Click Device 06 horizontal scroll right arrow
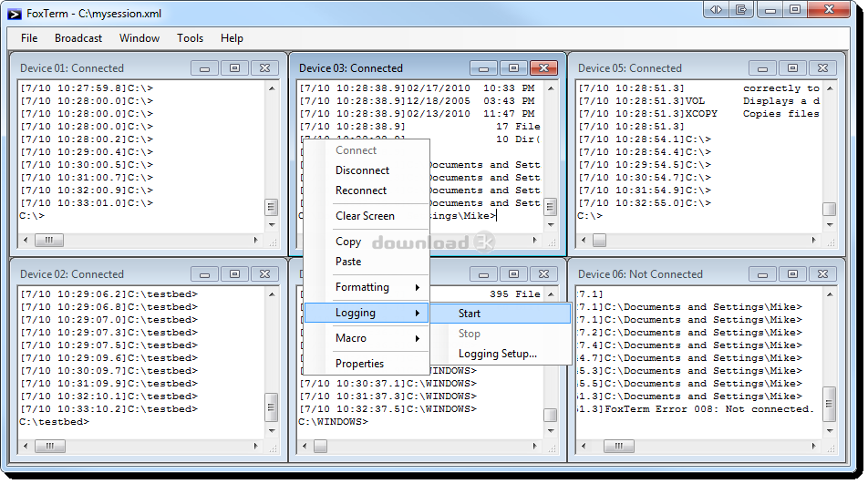 point(813,446)
